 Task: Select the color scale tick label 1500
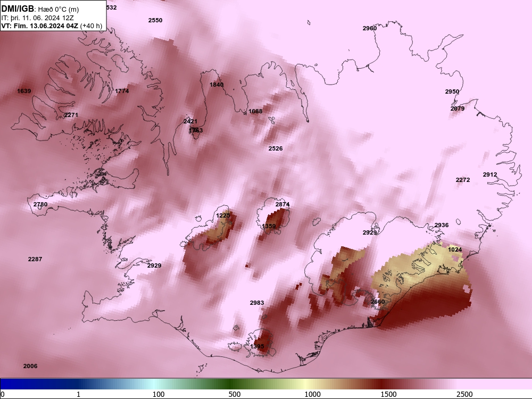click(388, 394)
